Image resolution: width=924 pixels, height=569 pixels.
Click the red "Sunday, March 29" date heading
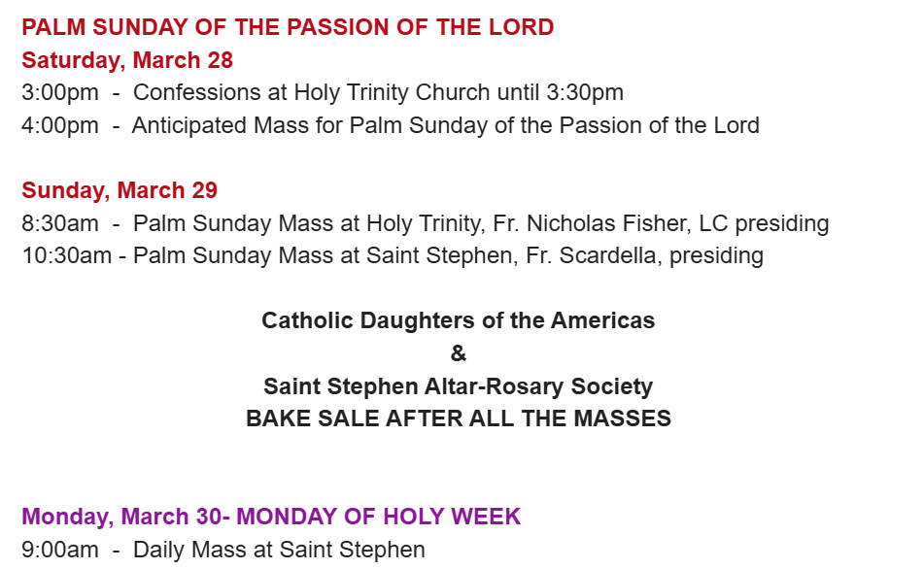[120, 190]
